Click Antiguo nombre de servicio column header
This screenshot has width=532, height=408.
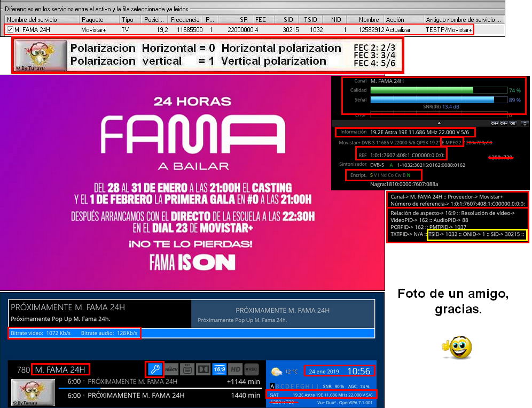click(463, 20)
